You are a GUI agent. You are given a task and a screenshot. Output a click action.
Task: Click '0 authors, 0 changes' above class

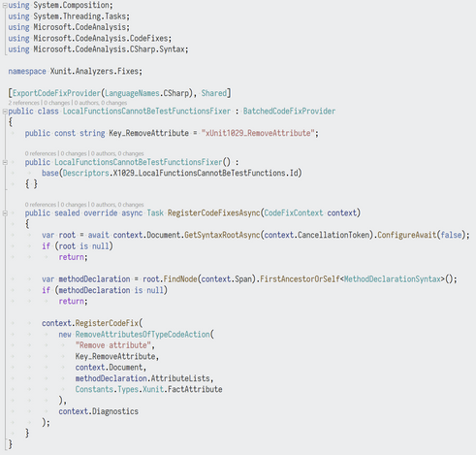pyautogui.click(x=101, y=103)
